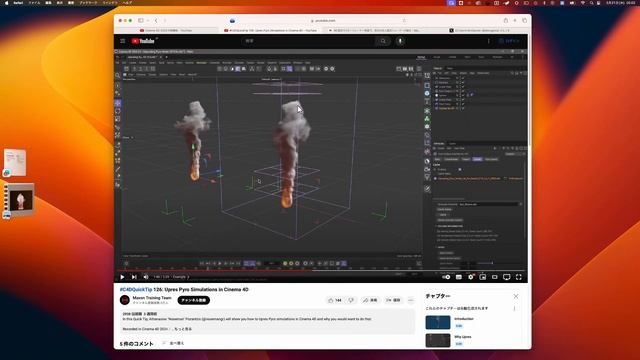Open the comment sort order dropdown
The width and height of the screenshot is (640, 360).
(x=173, y=343)
